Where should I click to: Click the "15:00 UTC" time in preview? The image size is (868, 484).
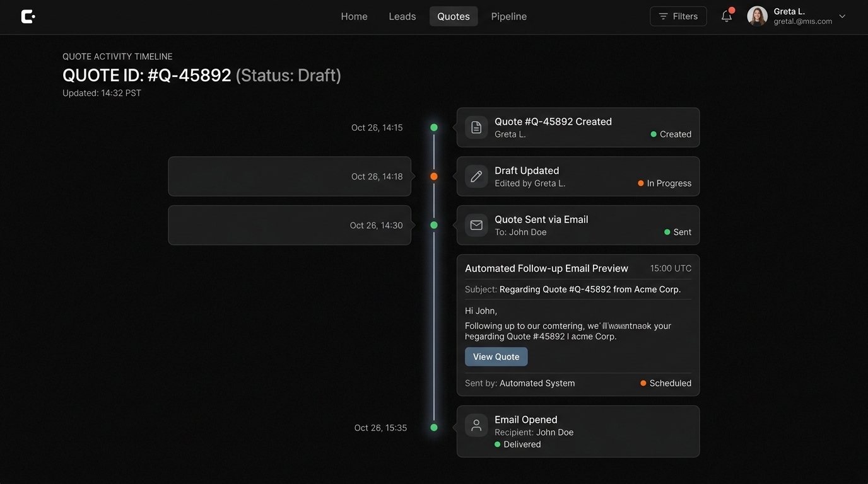click(671, 268)
